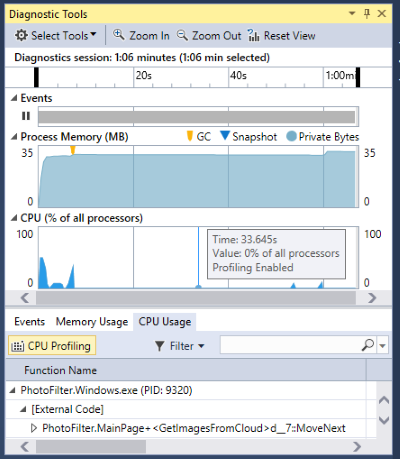The image size is (400, 459).
Task: Open the Select Tools gear menu
Action: pos(55,35)
